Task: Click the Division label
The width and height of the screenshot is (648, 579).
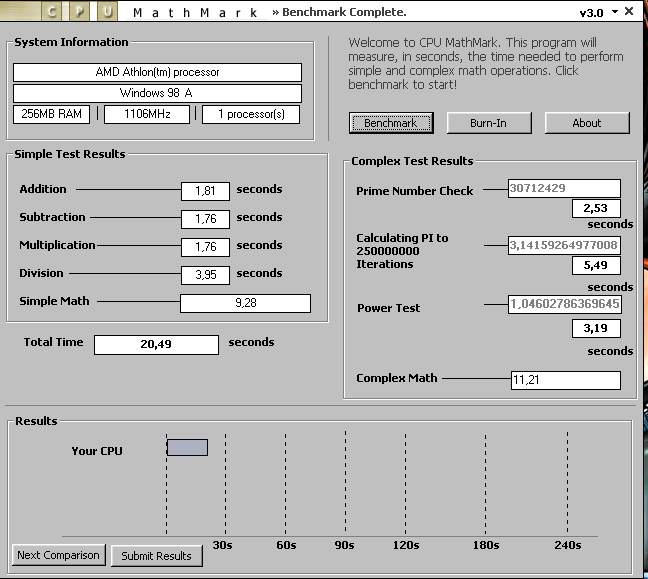Action: pos(41,273)
